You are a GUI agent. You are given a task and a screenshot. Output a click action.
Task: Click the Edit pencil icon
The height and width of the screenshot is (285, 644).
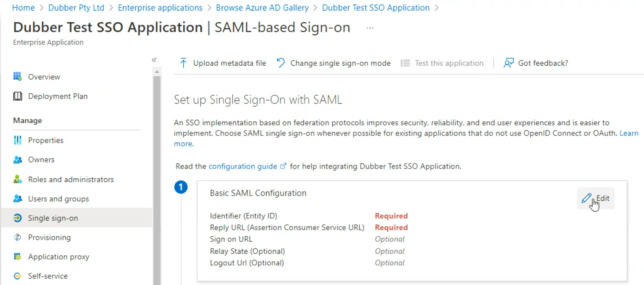point(586,198)
